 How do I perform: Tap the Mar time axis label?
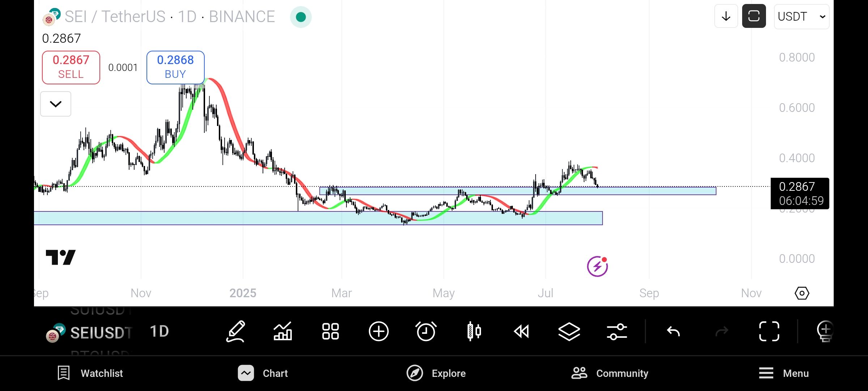point(341,293)
